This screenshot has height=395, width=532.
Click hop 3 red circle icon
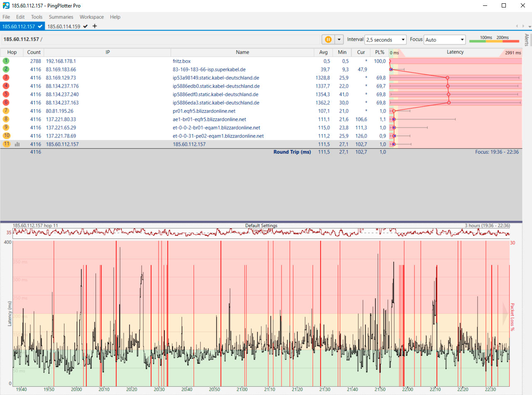coord(6,78)
